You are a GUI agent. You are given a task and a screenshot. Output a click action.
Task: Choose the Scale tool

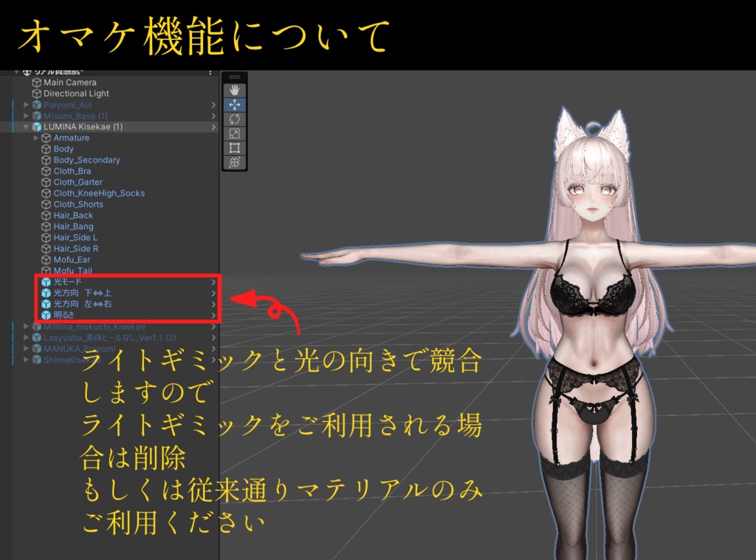coord(235,134)
